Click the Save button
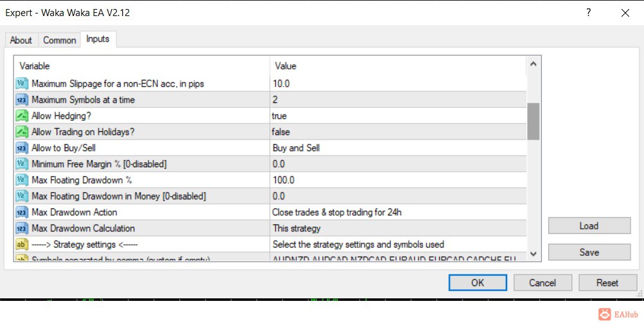 (x=589, y=252)
